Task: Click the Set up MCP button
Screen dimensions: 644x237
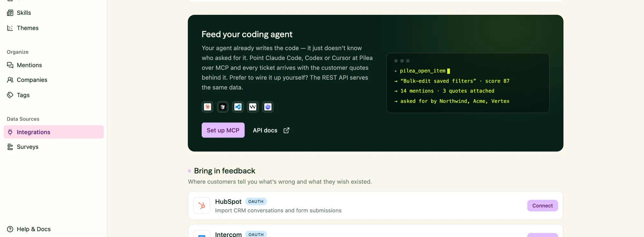Action: (223, 130)
